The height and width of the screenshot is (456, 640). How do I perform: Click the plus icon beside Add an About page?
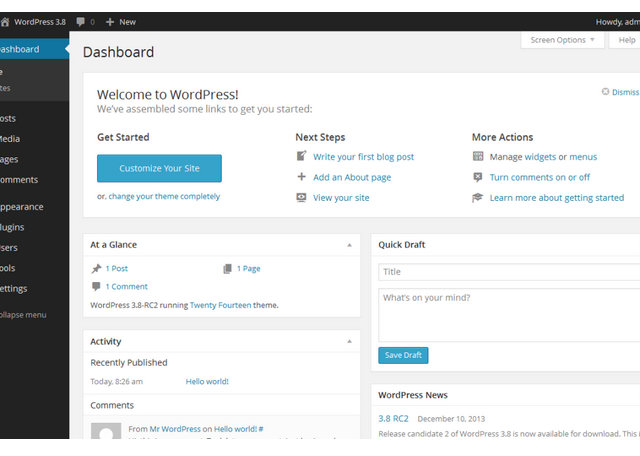[x=301, y=177]
